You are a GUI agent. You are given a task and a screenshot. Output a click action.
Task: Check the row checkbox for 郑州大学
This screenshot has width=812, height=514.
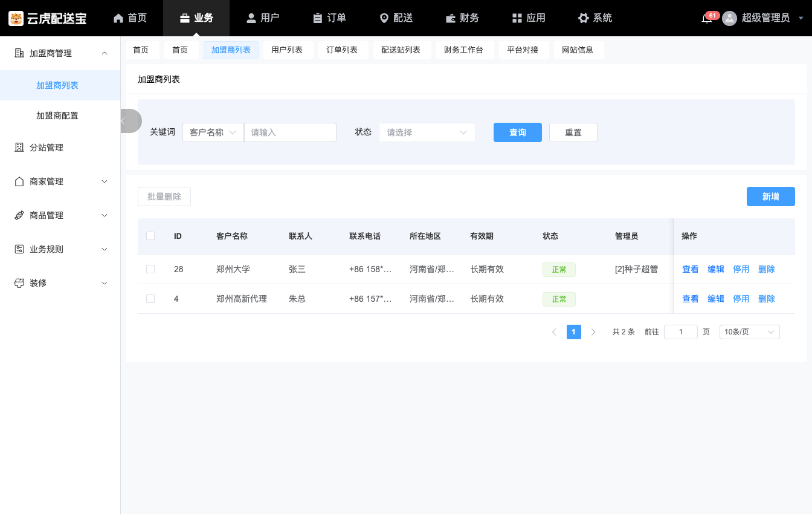click(x=150, y=269)
